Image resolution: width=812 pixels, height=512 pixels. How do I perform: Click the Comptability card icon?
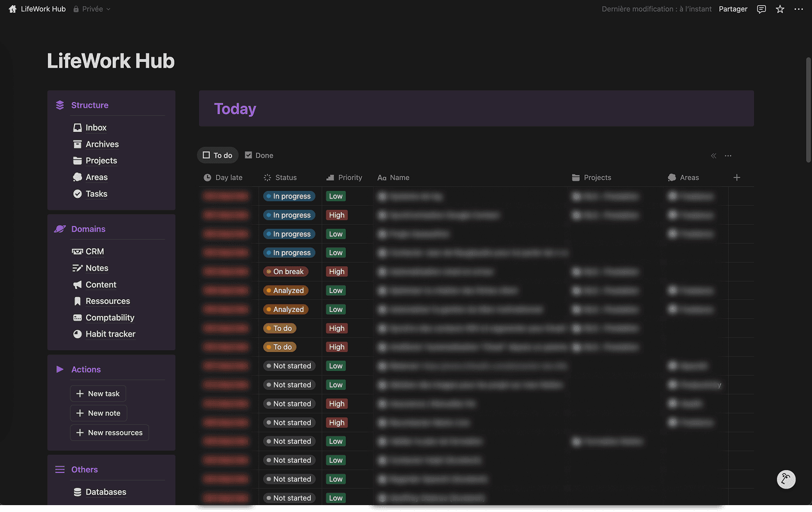[x=77, y=318]
